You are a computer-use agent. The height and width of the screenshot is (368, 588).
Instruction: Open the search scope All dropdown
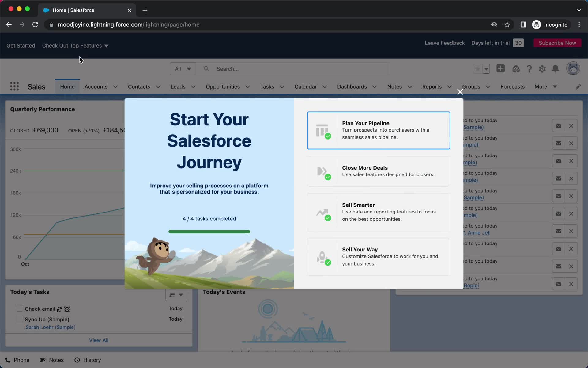pyautogui.click(x=183, y=69)
